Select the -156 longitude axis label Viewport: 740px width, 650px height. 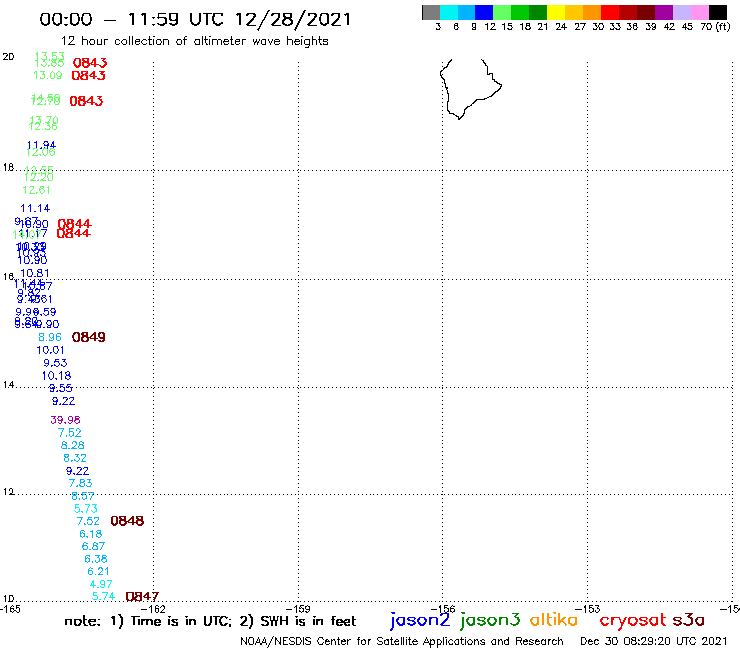click(x=444, y=609)
